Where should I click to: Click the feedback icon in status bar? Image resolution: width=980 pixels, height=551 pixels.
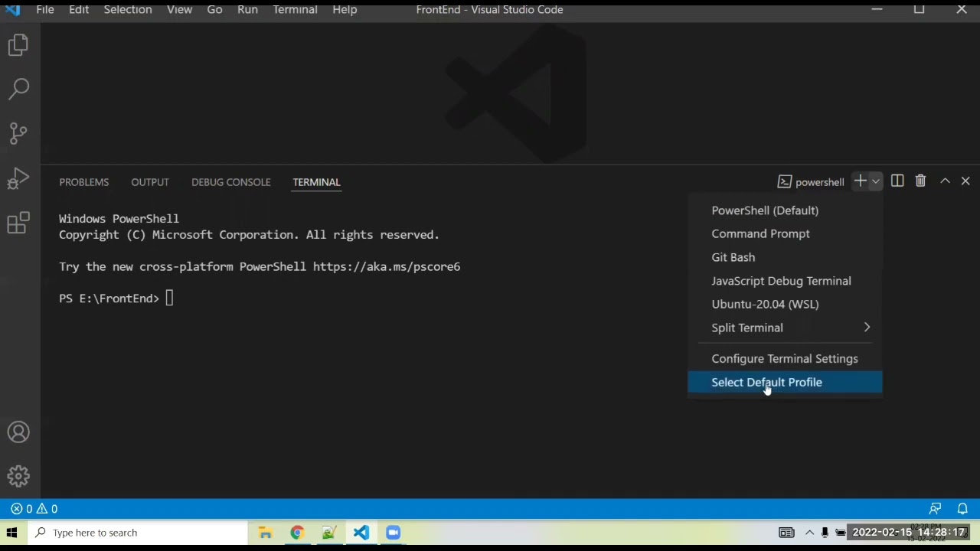click(x=935, y=509)
